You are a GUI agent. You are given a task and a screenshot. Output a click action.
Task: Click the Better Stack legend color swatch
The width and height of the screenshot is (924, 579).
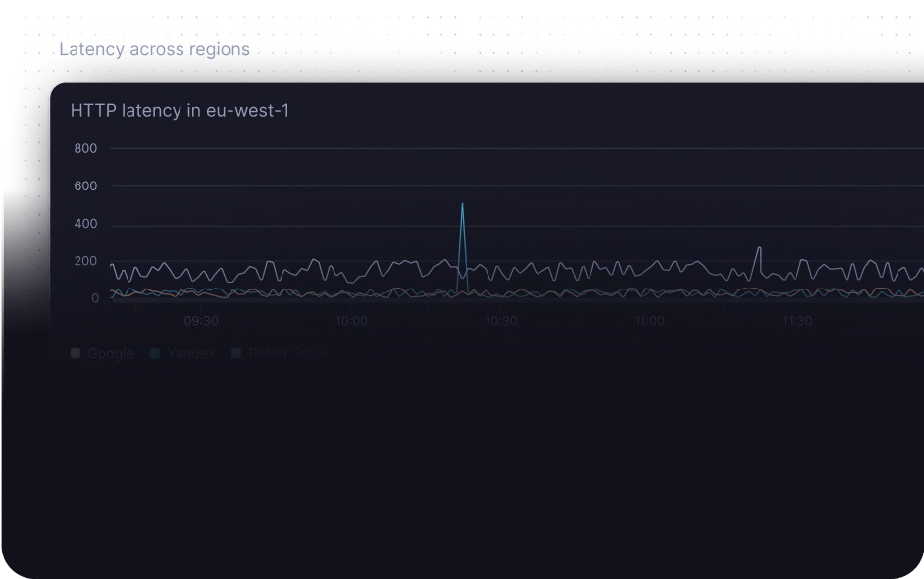(236, 353)
